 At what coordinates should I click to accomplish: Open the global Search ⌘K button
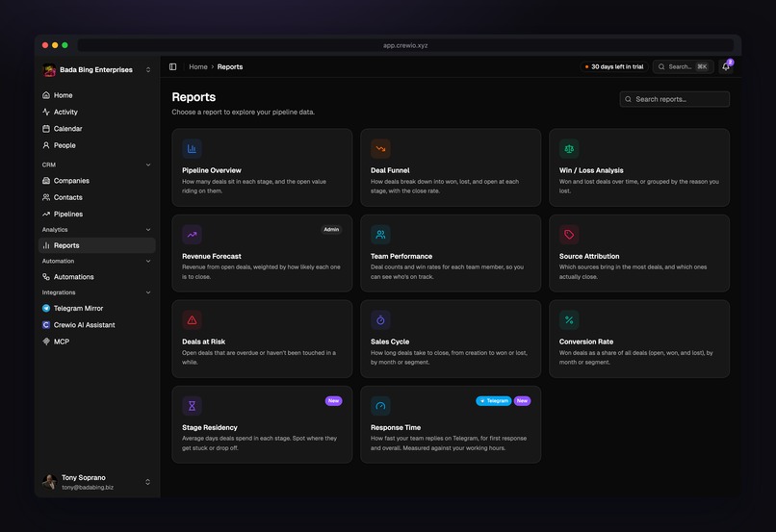coord(684,66)
